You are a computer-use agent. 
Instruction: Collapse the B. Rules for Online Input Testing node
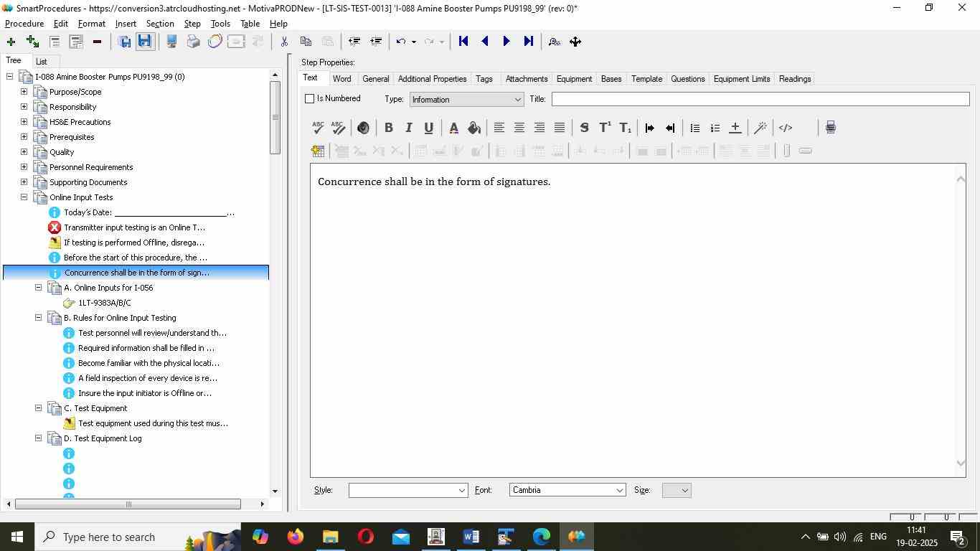[x=38, y=318]
